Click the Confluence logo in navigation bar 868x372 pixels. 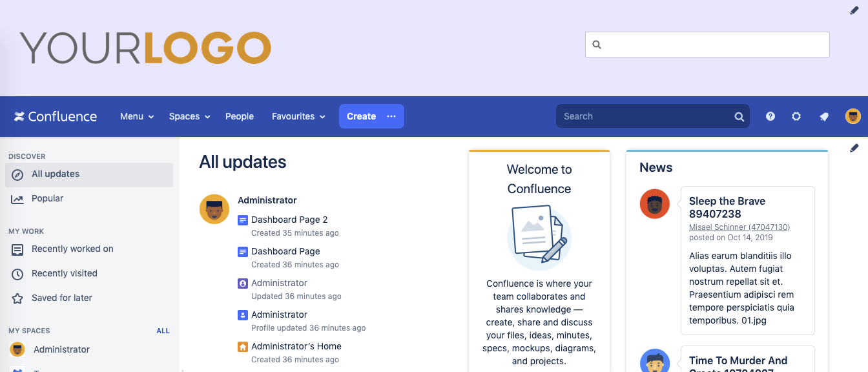point(56,116)
